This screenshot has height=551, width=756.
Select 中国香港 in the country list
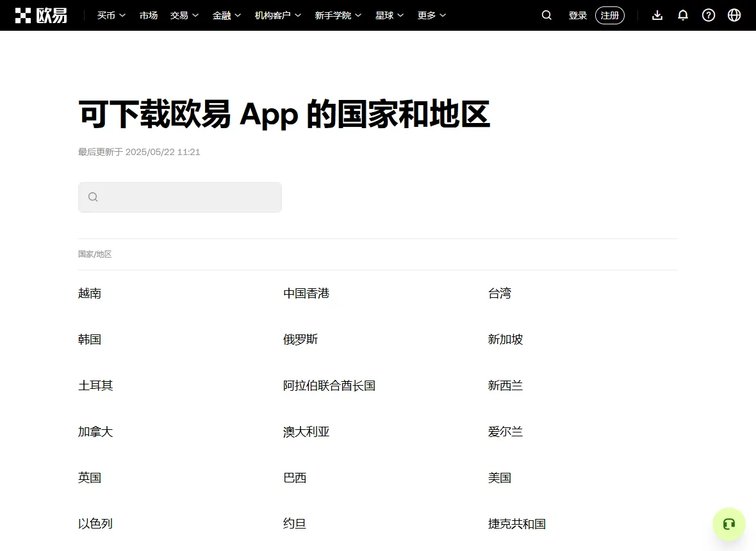[x=306, y=293]
